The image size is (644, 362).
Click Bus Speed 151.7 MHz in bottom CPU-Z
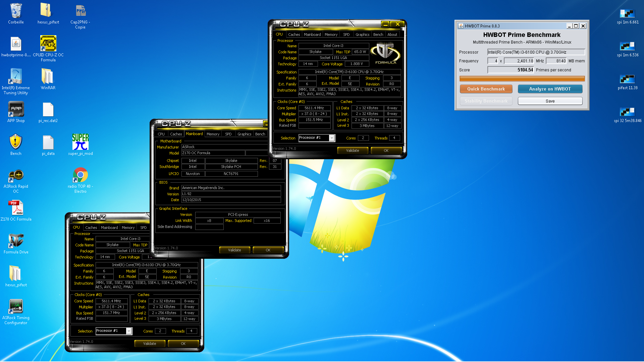(111, 313)
